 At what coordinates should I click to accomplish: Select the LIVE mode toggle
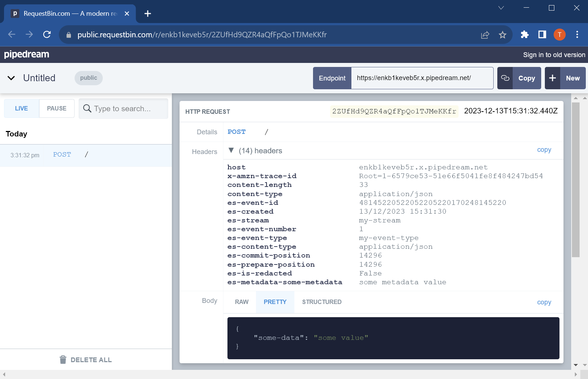[x=22, y=108]
